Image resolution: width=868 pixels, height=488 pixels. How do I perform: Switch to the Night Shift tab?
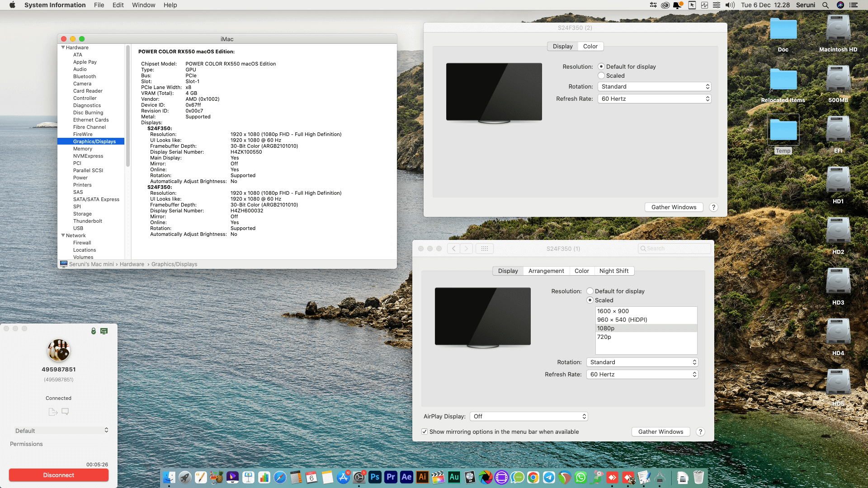(x=613, y=271)
